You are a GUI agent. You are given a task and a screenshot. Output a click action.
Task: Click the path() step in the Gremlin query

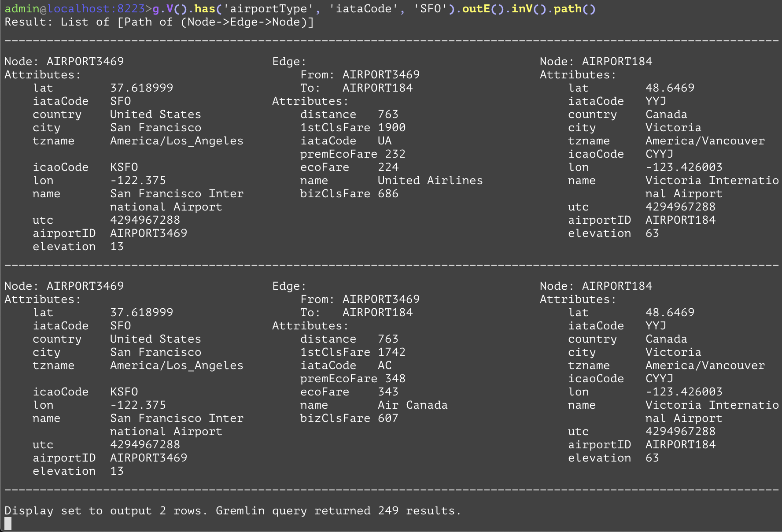574,9
